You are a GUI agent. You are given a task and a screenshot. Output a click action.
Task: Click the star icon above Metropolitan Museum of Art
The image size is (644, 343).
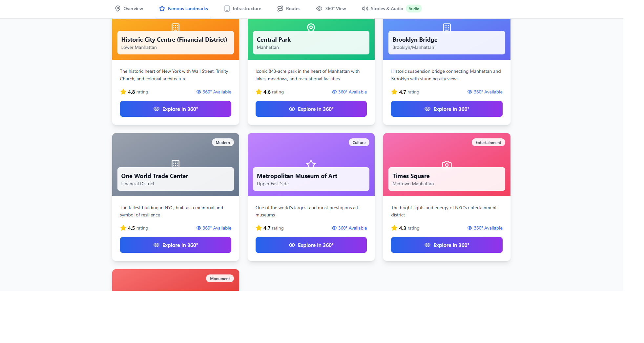tap(311, 164)
